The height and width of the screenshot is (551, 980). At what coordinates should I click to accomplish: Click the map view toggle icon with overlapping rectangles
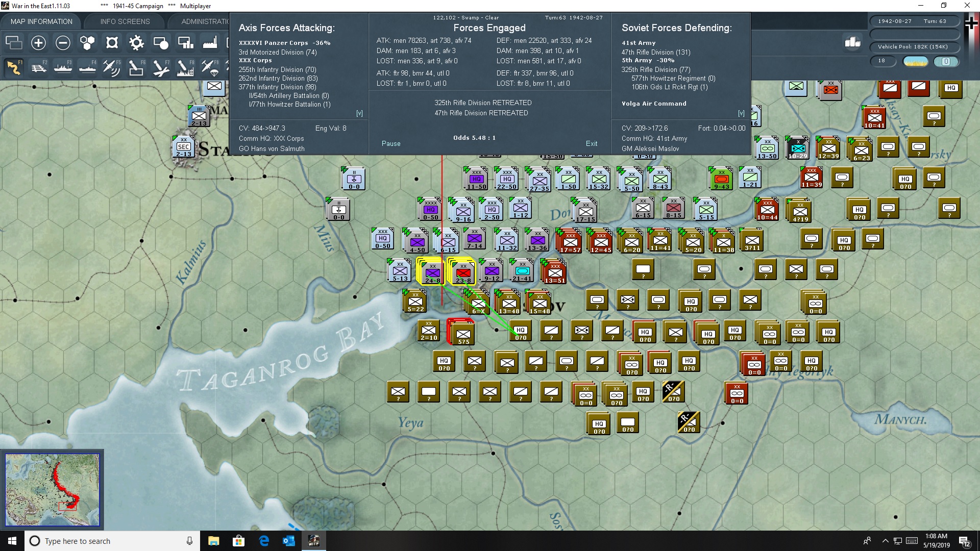14,43
